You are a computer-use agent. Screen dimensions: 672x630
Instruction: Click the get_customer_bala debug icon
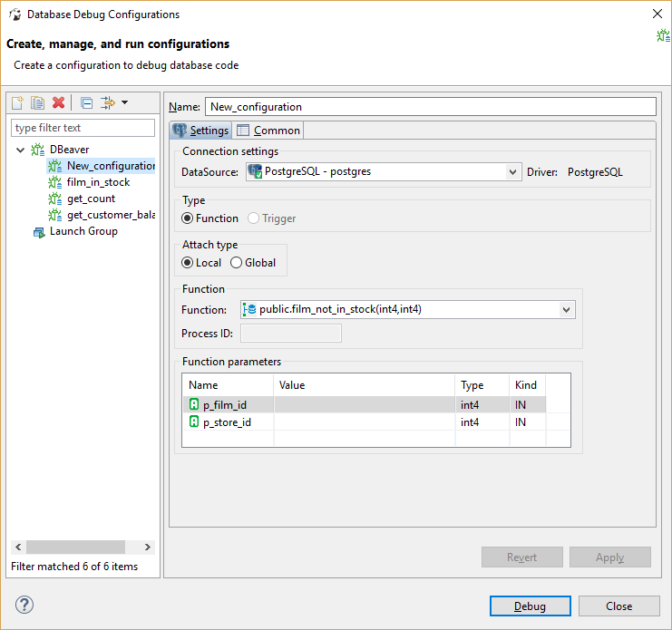click(x=54, y=215)
